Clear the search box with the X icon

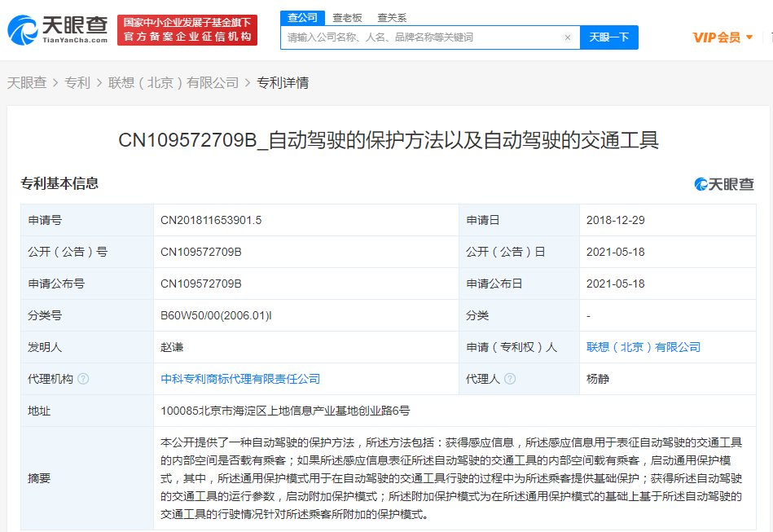click(568, 37)
